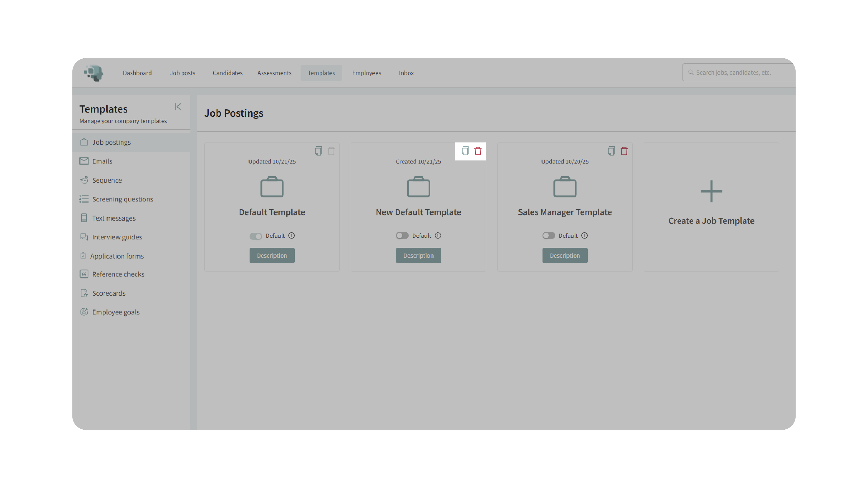Turn off Default toggle on Default Template

click(255, 236)
